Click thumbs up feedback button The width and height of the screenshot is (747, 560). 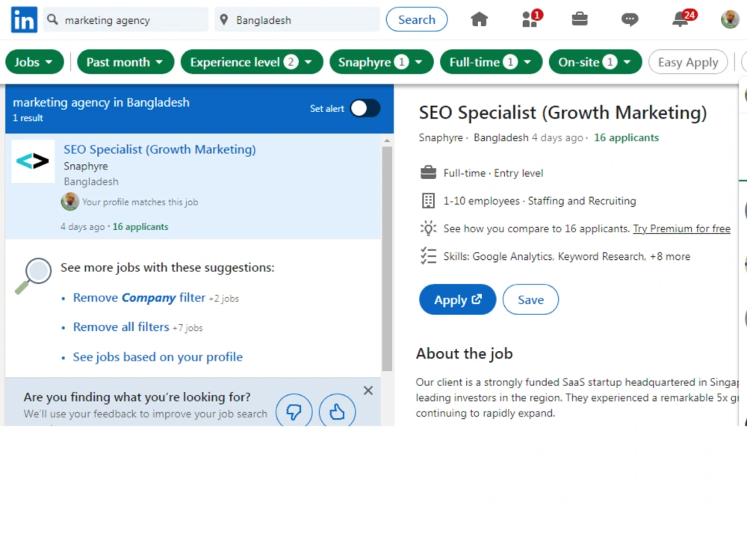pos(337,411)
